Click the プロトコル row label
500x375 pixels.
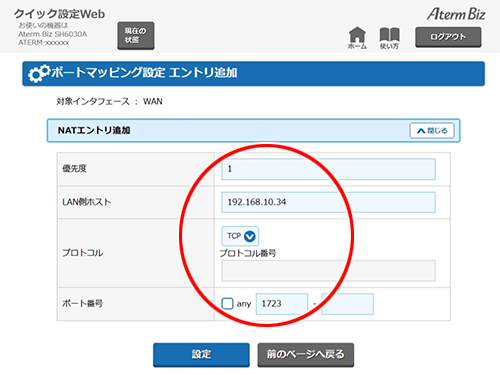tap(83, 253)
